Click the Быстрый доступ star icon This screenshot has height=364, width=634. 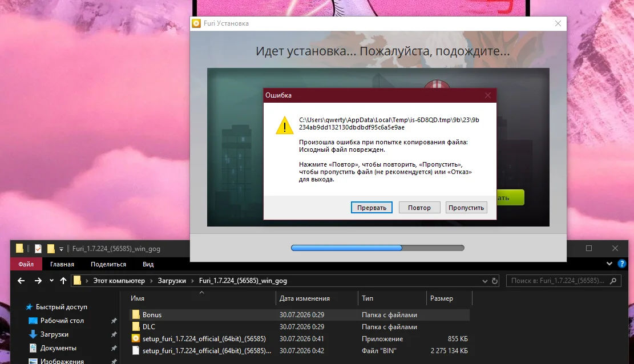tap(29, 307)
